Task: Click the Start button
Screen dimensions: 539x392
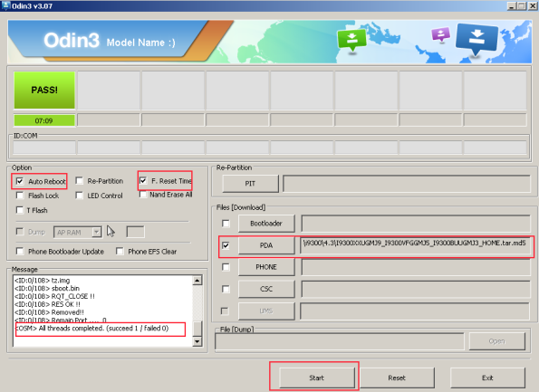Action: tap(316, 378)
